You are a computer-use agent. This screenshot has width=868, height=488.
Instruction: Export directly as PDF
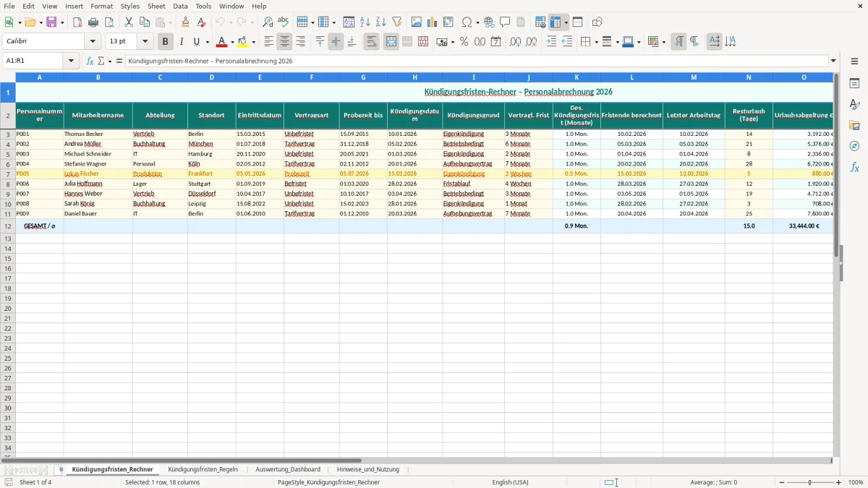[77, 22]
